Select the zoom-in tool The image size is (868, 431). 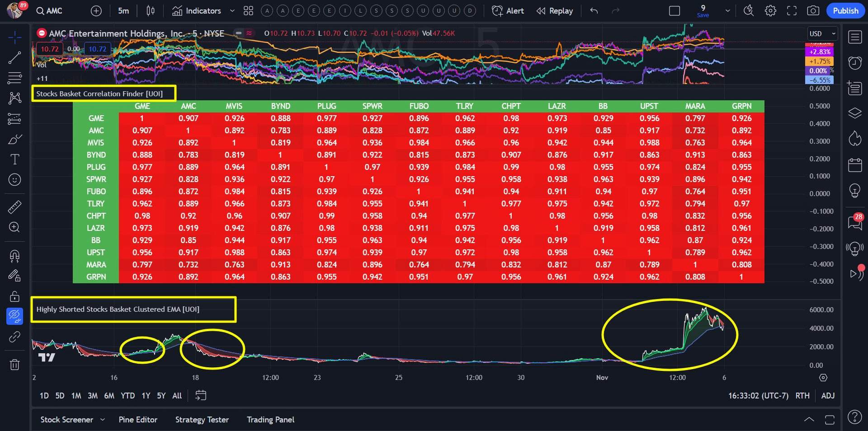(14, 227)
